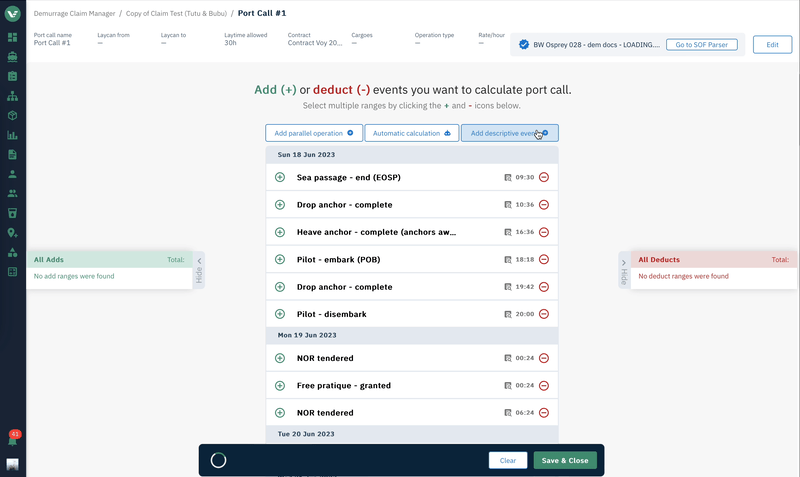
Task: Click green plus on Sea passage - end (EOSP)
Action: pos(280,177)
